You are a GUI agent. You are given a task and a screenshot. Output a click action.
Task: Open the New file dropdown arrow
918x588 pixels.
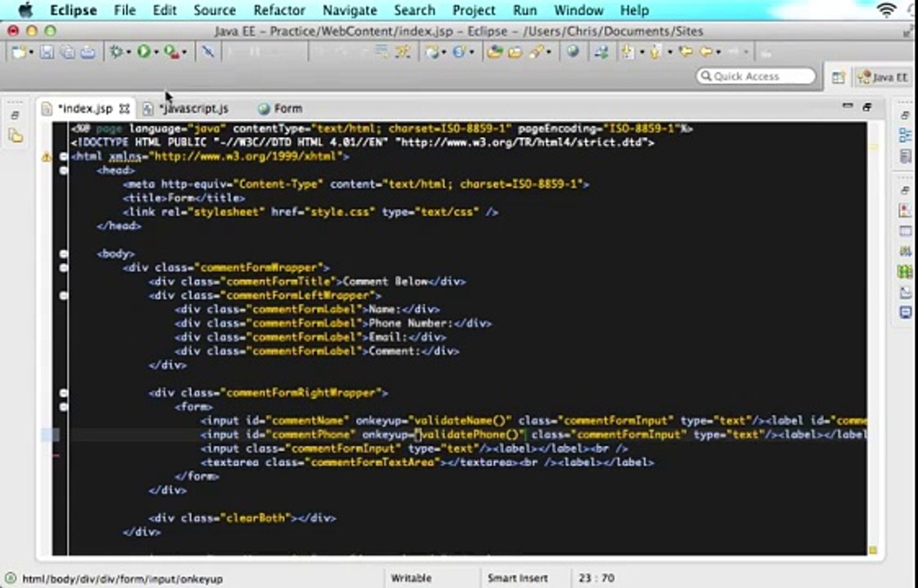(31, 52)
